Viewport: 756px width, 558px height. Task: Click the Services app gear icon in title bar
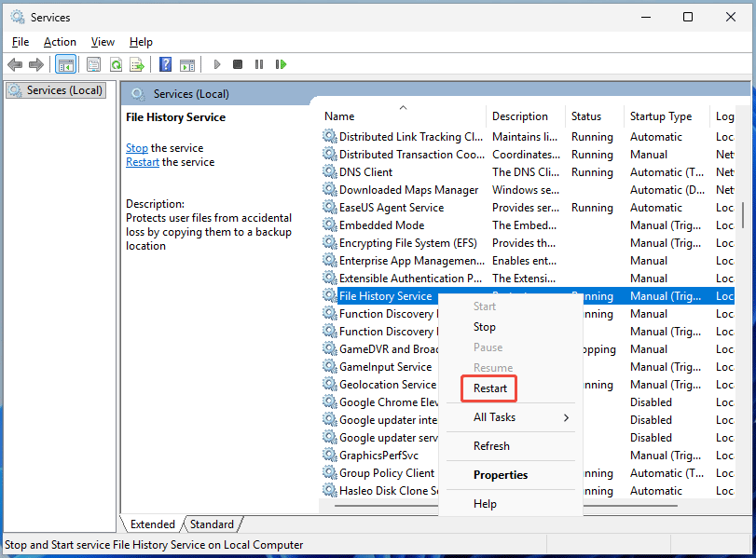[x=18, y=17]
